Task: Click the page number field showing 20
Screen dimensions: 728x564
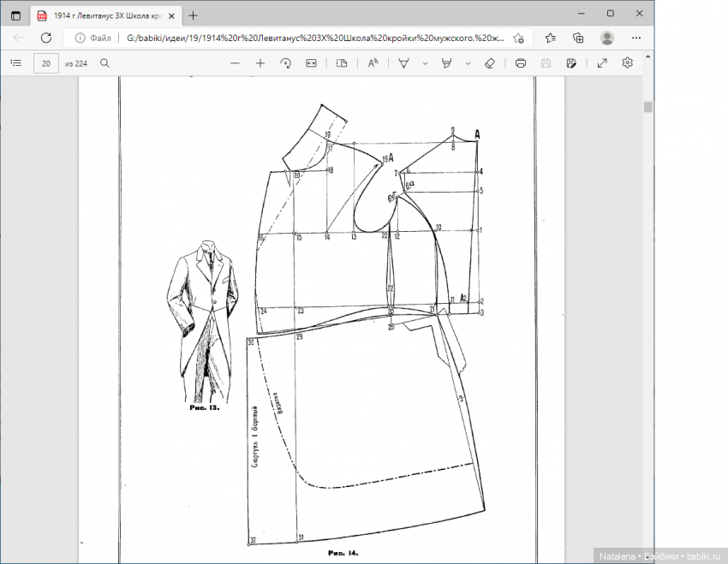Action: coord(45,62)
